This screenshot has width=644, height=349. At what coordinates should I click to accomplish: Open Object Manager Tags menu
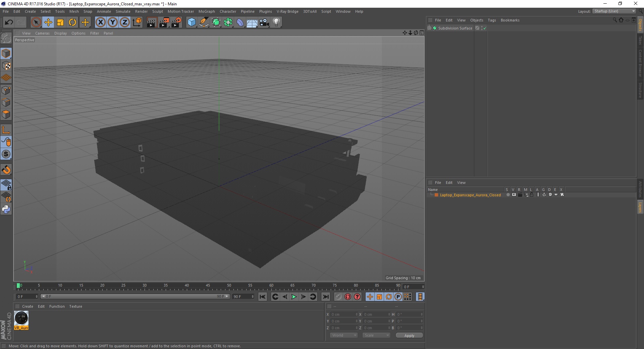[x=492, y=20]
